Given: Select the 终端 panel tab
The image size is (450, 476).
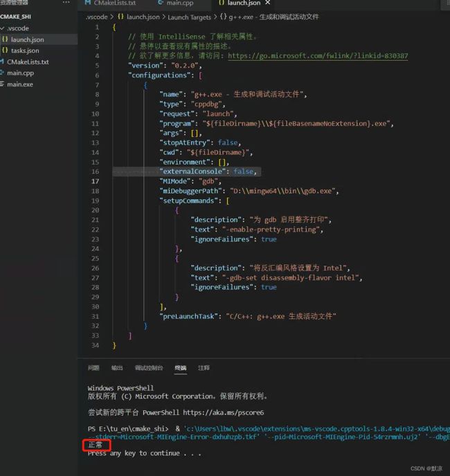Looking at the screenshot, I should click(181, 368).
